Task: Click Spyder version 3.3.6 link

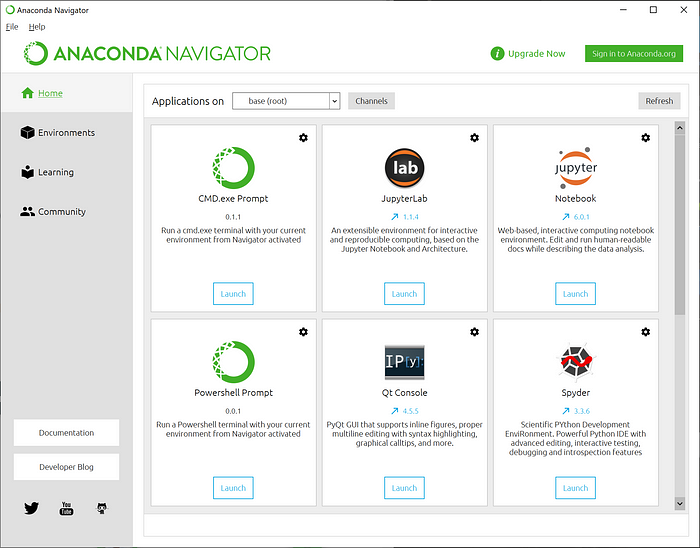Action: click(582, 411)
